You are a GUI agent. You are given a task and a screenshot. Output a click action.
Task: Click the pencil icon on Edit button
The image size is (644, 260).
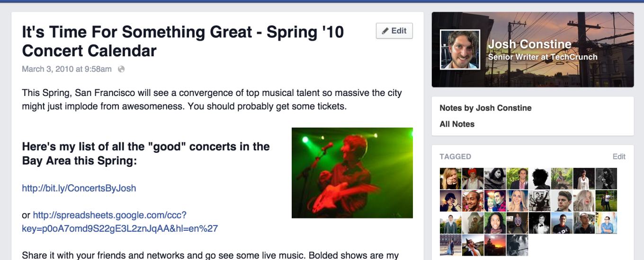pyautogui.click(x=385, y=31)
